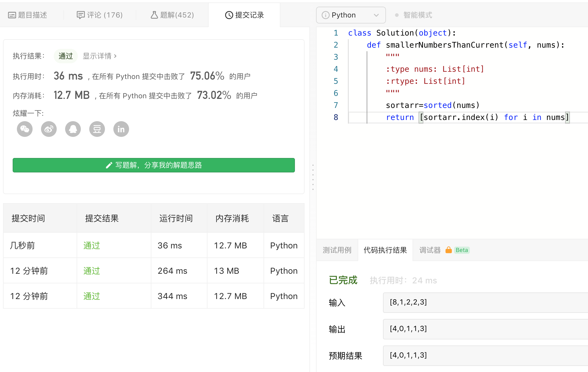
Task: Click line number 1 in editor gutter
Action: coord(336,33)
